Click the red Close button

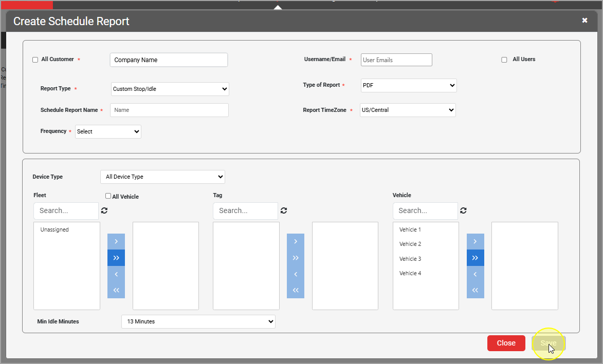click(506, 343)
